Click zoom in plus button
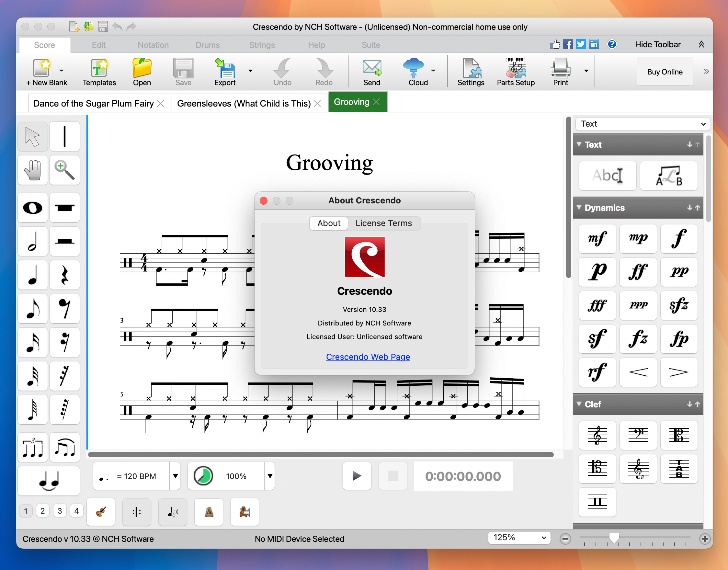728x570 pixels. pos(705,539)
